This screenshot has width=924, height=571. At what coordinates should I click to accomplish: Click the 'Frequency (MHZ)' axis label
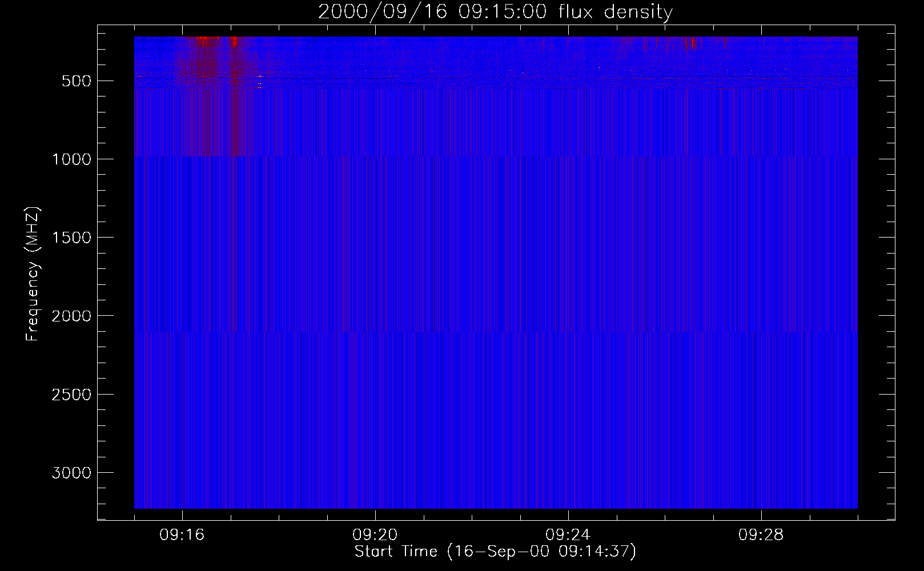pyautogui.click(x=33, y=274)
